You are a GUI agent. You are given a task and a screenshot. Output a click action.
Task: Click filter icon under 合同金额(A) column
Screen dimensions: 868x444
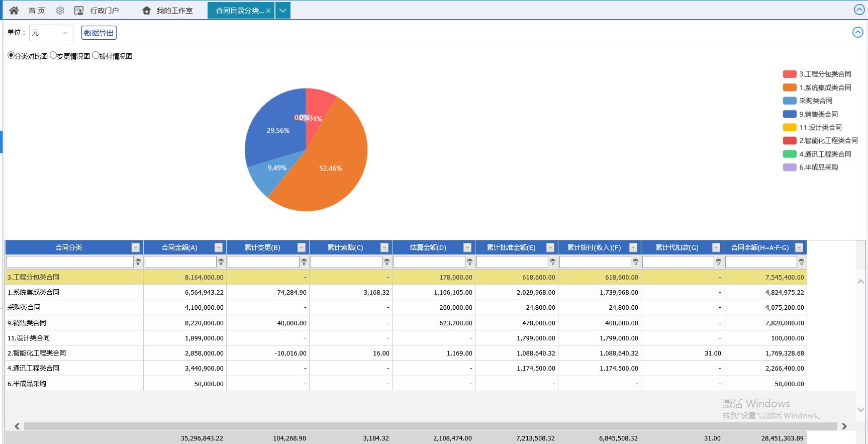pyautogui.click(x=221, y=262)
